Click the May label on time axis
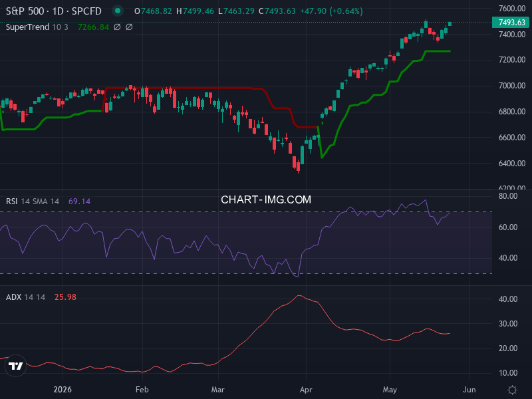 (x=390, y=390)
